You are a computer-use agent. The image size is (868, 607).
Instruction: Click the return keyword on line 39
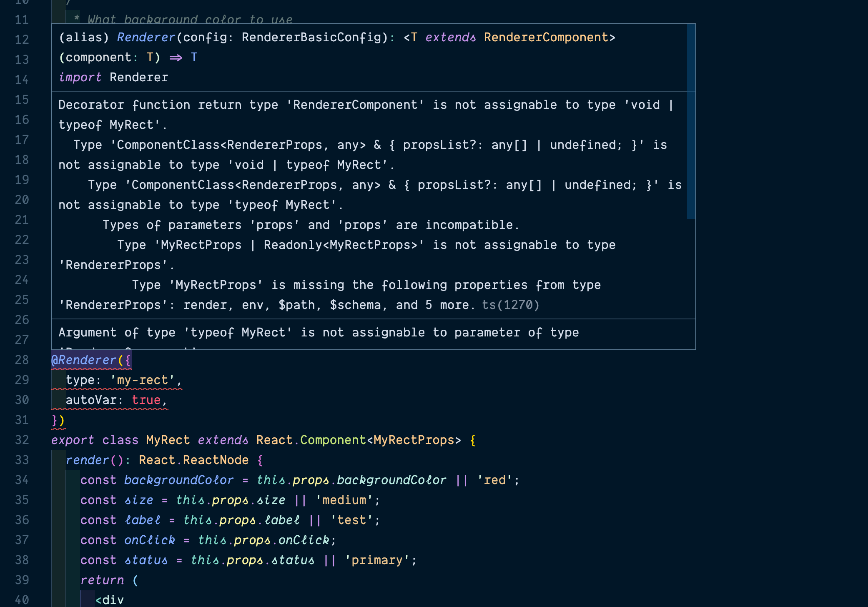click(102, 580)
